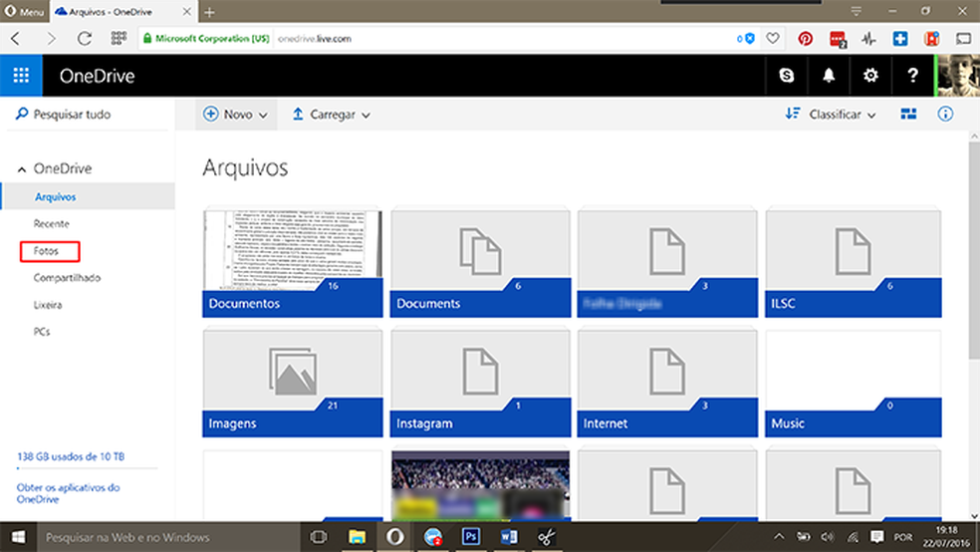The image size is (980, 552).
Task: Open the Classificar sort dropdown
Action: [x=831, y=115]
